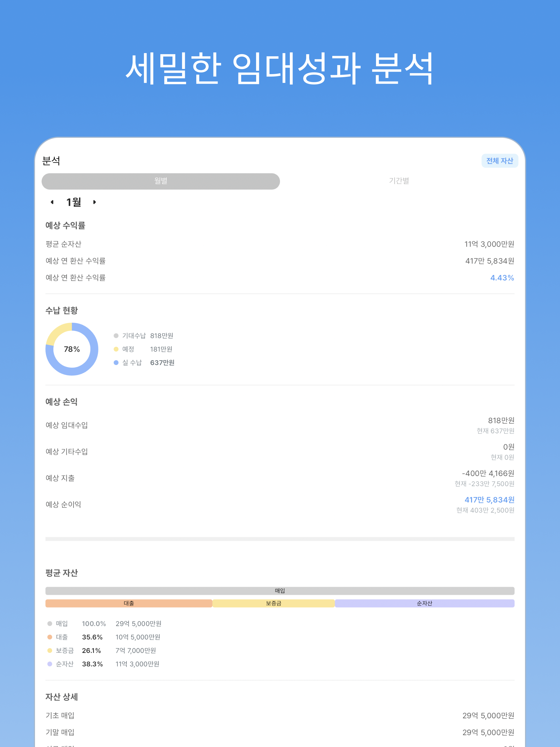Click the 예상 손익 section heading
Image resolution: width=560 pixels, height=747 pixels.
[x=62, y=402]
